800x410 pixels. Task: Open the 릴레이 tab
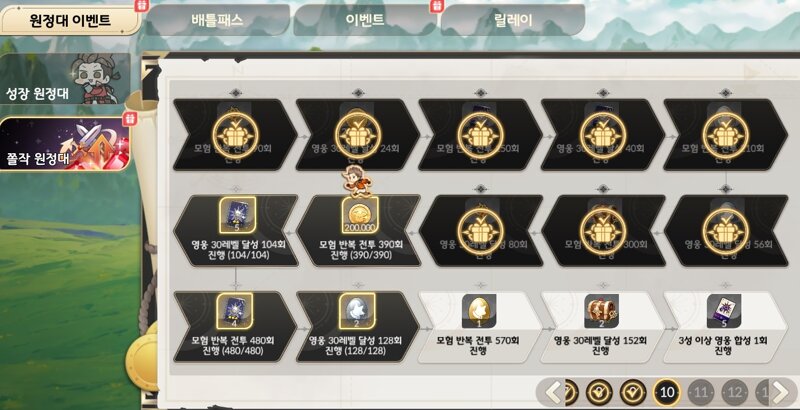tap(513, 20)
